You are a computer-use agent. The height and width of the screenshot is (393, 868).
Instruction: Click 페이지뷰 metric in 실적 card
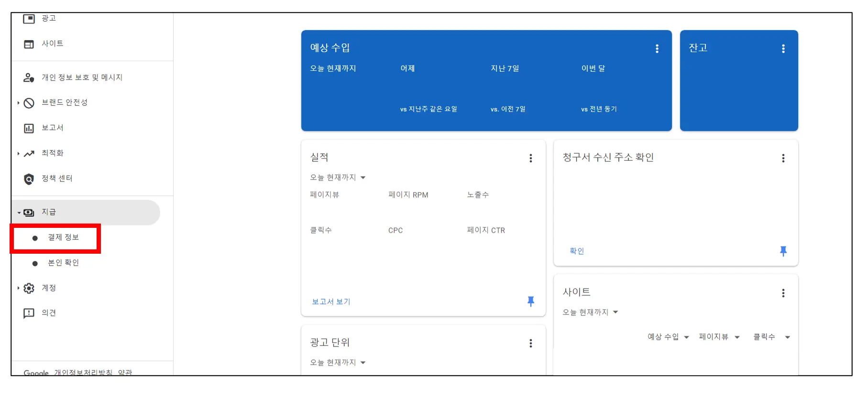324,195
